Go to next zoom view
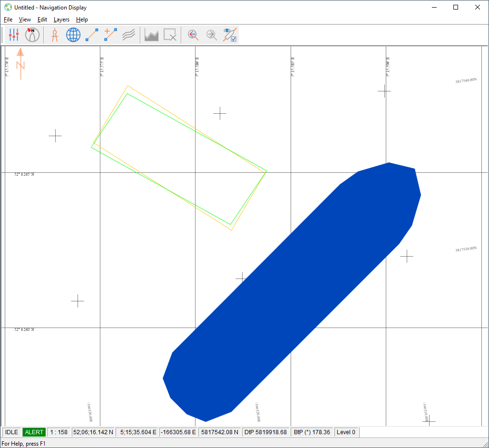Viewport: 489px width, 448px height. (x=211, y=35)
